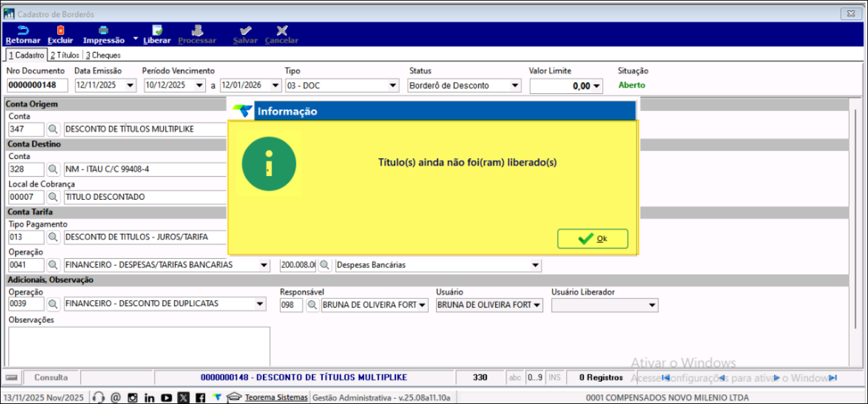Click the Instagram icon in bottom bar

pyautogui.click(x=133, y=397)
